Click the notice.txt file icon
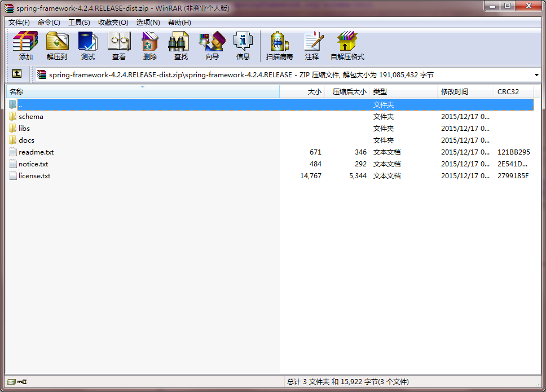Viewport: 546px width, 392px height. [13, 164]
